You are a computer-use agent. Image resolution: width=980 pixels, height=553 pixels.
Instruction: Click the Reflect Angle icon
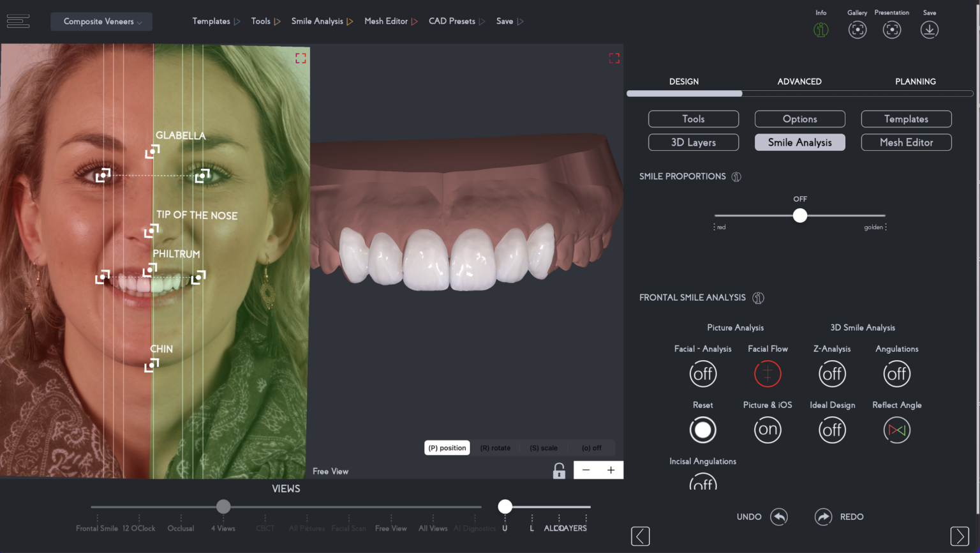[896, 430]
